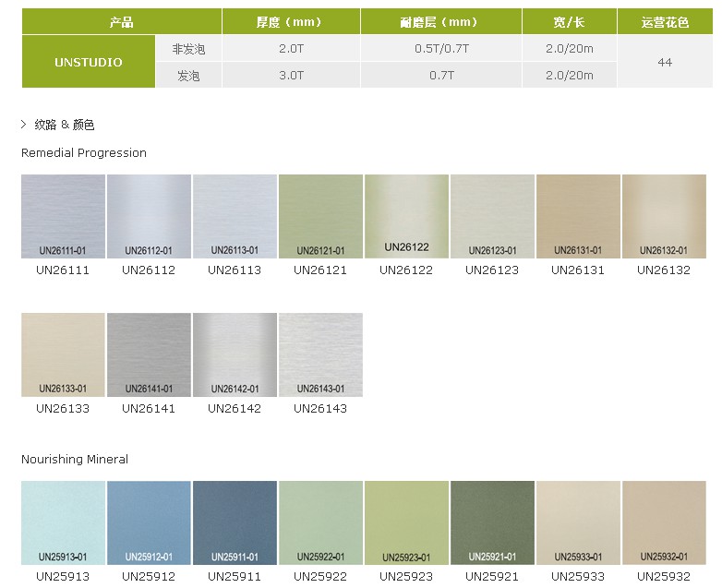The width and height of the screenshot is (722, 588).
Task: Pick the UN26133 cream swatch
Action: pyautogui.click(x=63, y=355)
